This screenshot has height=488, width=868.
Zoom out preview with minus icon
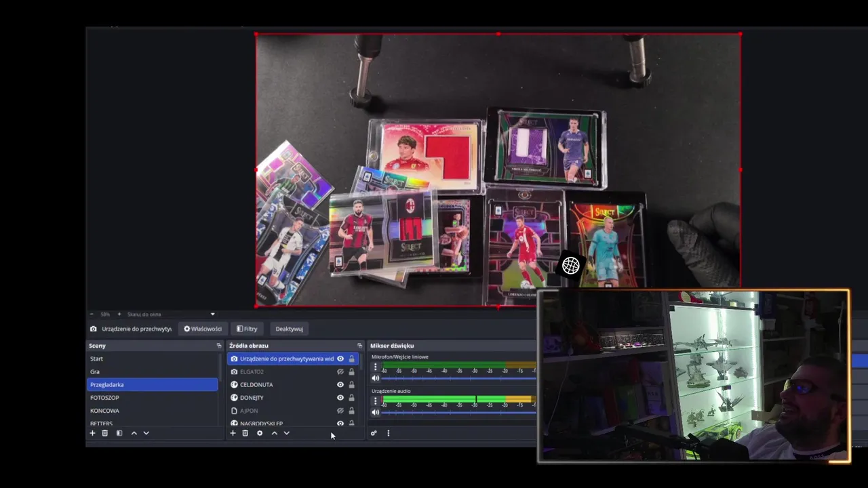pos(92,314)
